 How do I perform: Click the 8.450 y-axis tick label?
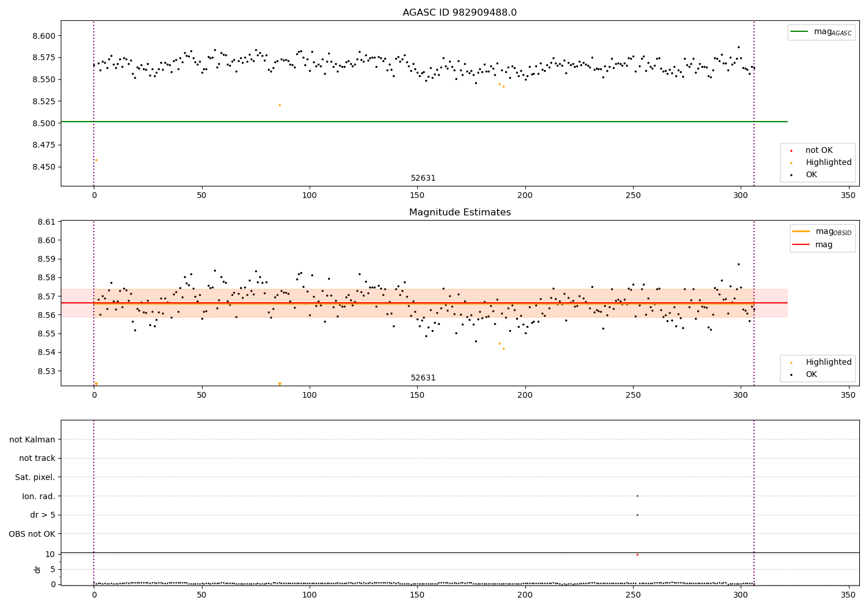(43, 167)
